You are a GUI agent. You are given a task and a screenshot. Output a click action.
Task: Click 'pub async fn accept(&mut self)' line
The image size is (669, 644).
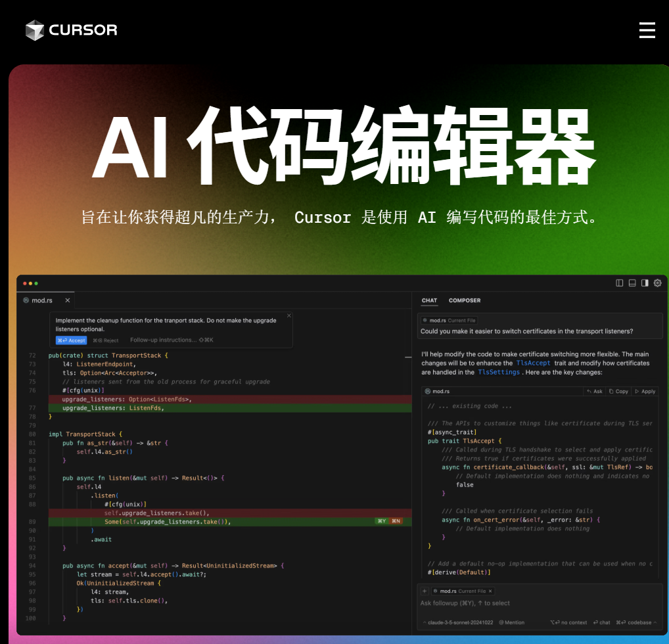pos(173,566)
